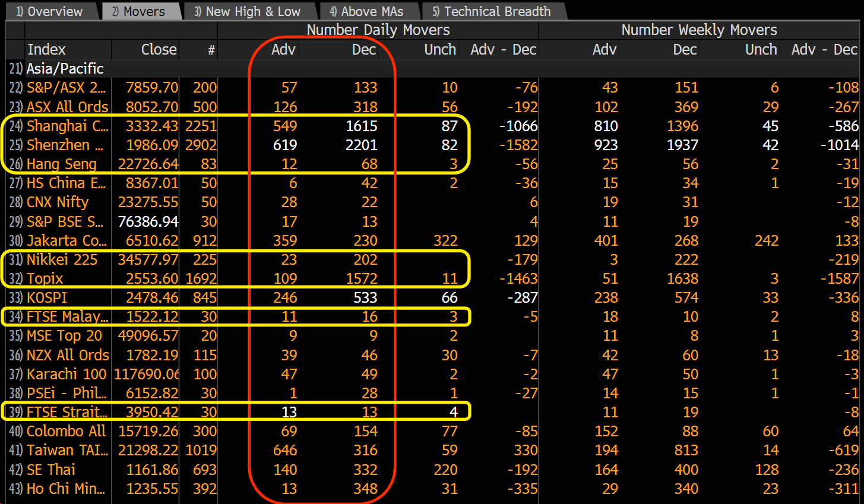Sort by Weekly Movers Unch header
This screenshot has height=504, width=864.
[x=761, y=50]
